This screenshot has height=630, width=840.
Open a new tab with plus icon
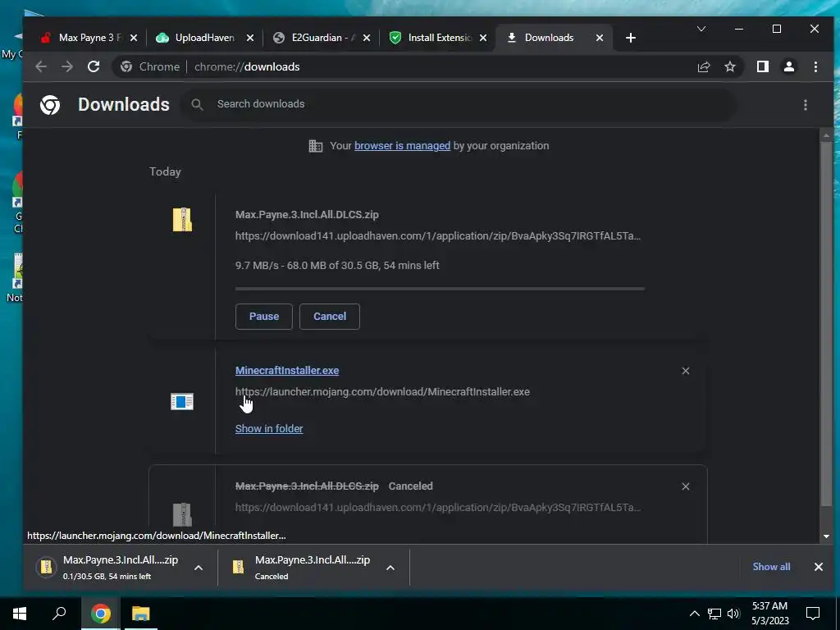pyautogui.click(x=631, y=38)
